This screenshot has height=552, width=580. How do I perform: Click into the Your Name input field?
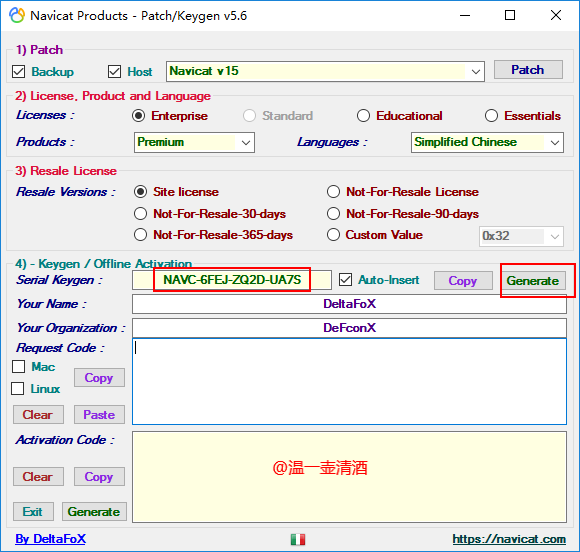[x=349, y=304]
